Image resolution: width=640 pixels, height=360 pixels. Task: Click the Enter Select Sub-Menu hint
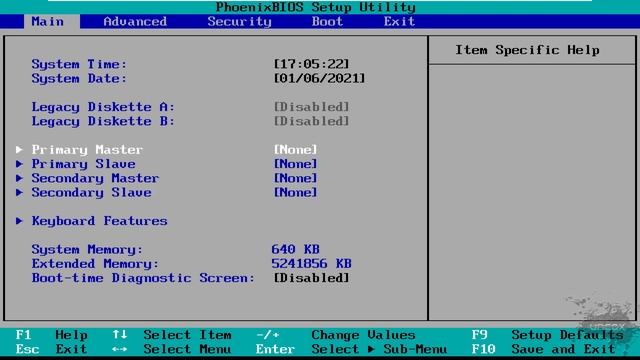tap(351, 349)
